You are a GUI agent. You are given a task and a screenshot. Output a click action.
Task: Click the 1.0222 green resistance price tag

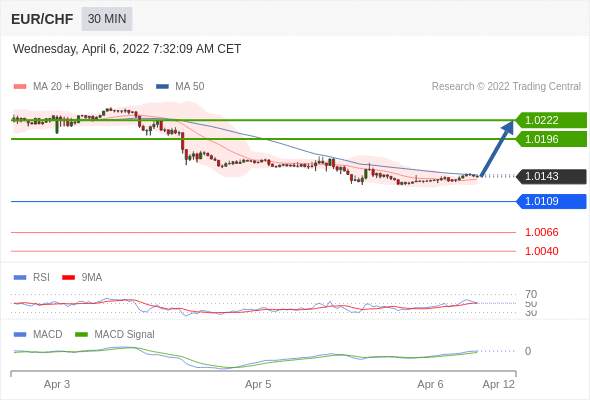[x=552, y=120]
